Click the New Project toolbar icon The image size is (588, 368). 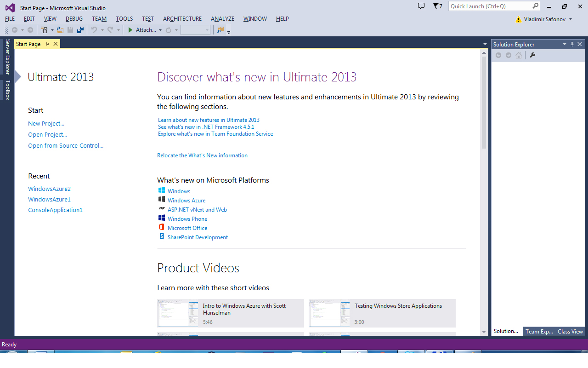coord(44,30)
